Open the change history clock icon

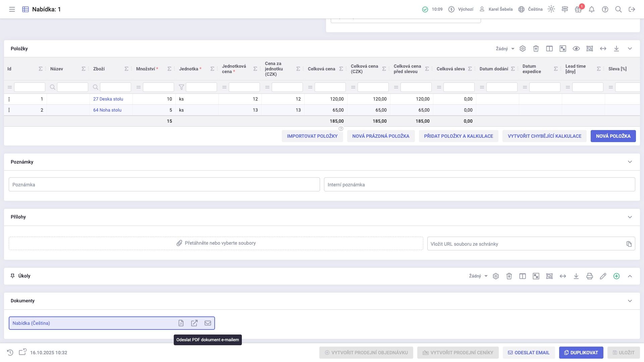coord(10,353)
